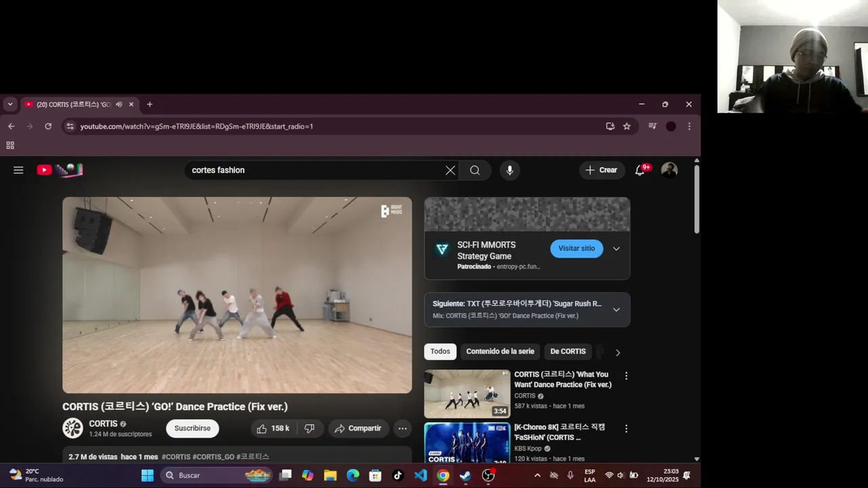Open the YouTube guide hamburger menu

[x=18, y=170]
